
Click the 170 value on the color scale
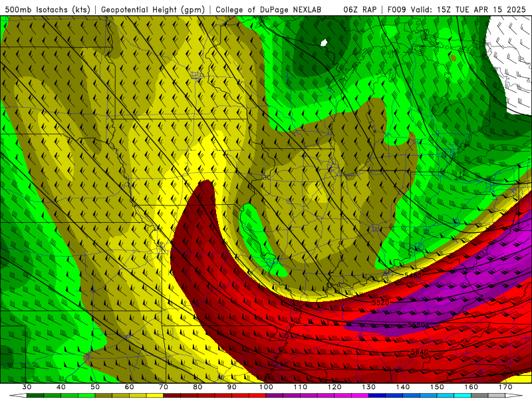(x=505, y=387)
